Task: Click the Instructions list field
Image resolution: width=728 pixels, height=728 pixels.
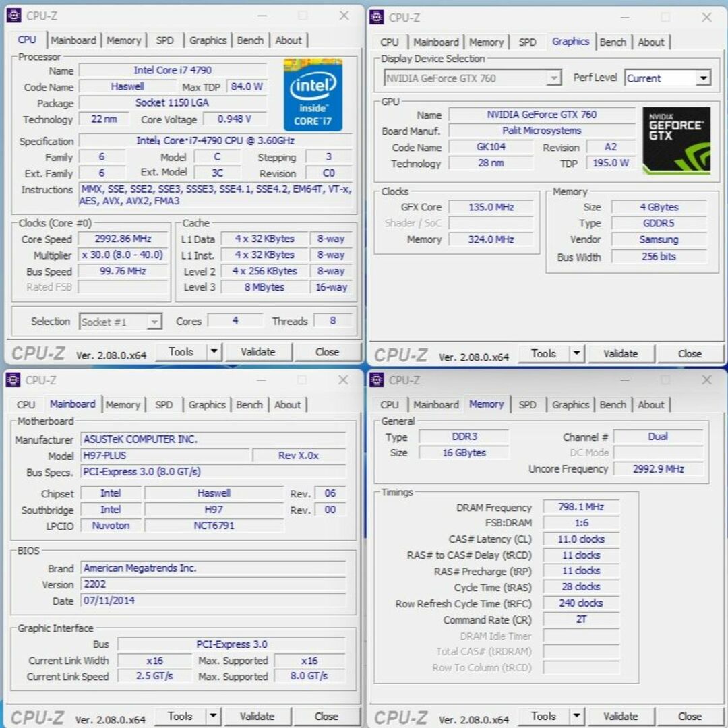Action: [x=216, y=195]
